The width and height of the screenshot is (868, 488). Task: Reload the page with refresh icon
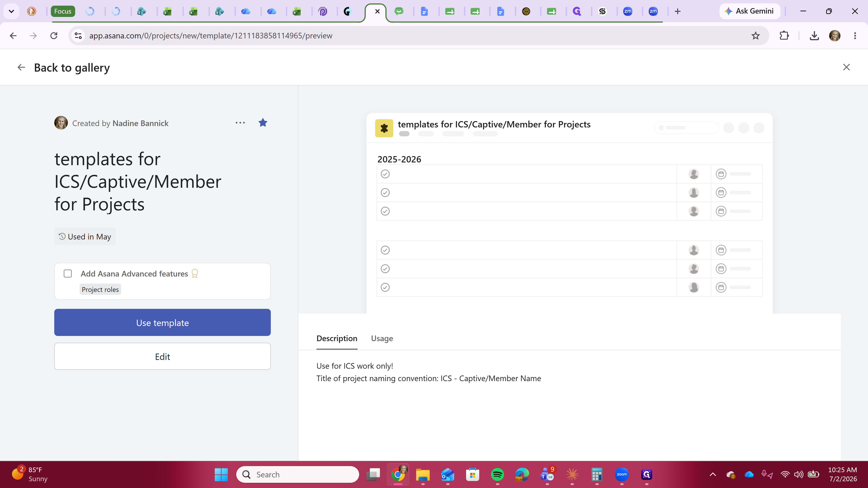tap(54, 36)
